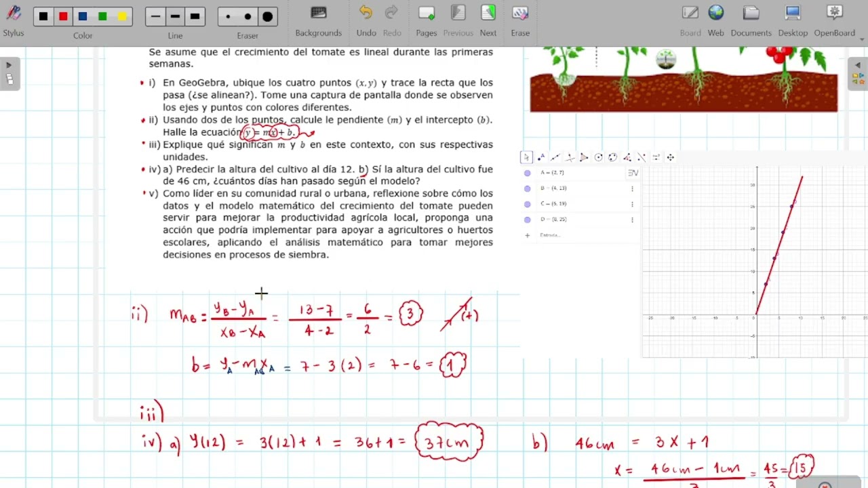Choose the thin line width
The width and height of the screenshot is (868, 488).
tap(156, 16)
